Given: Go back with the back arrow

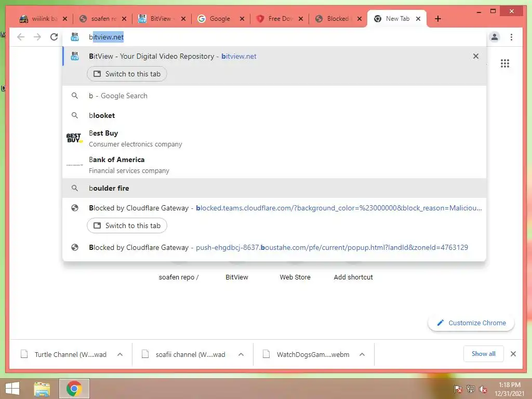Looking at the screenshot, I should click(21, 37).
